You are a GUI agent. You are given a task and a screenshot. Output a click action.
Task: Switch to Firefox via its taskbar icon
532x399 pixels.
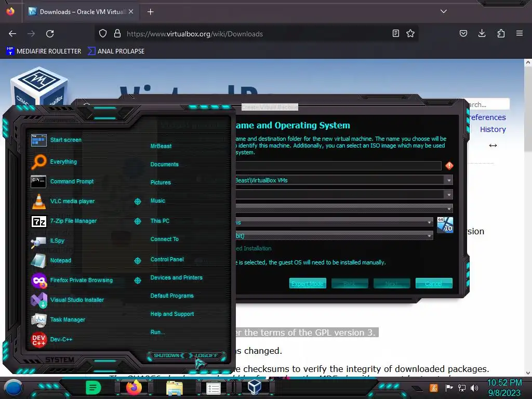point(134,388)
